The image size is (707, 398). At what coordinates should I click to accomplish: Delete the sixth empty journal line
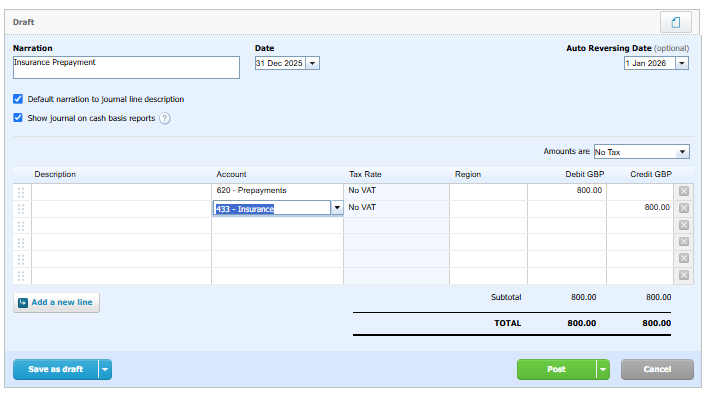684,275
